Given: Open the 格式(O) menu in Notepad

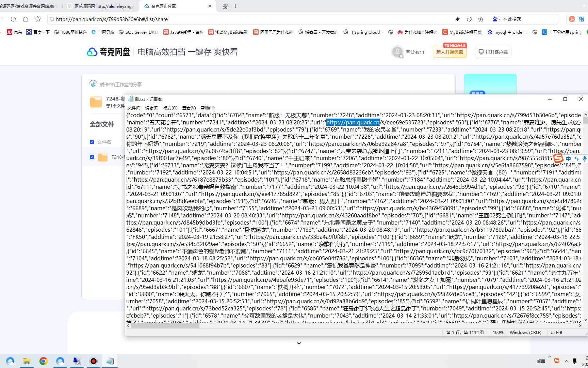Looking at the screenshot, I should (170, 108).
